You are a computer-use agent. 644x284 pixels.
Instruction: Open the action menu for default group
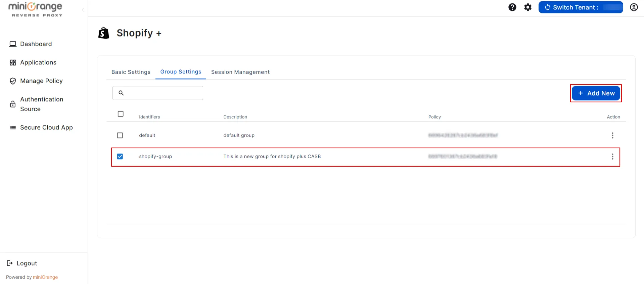pos(612,135)
